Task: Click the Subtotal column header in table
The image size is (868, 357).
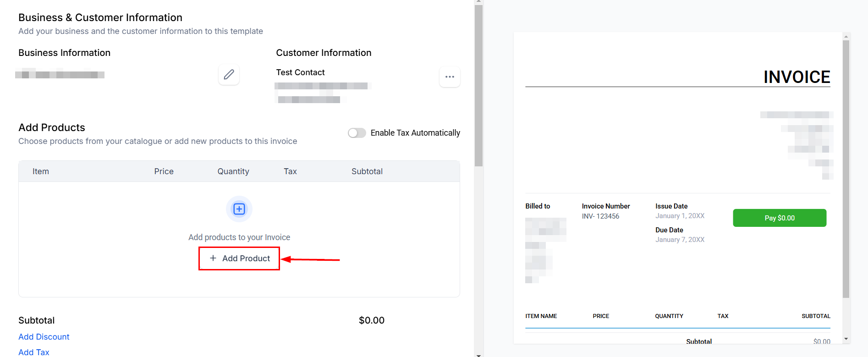Action: [367, 171]
